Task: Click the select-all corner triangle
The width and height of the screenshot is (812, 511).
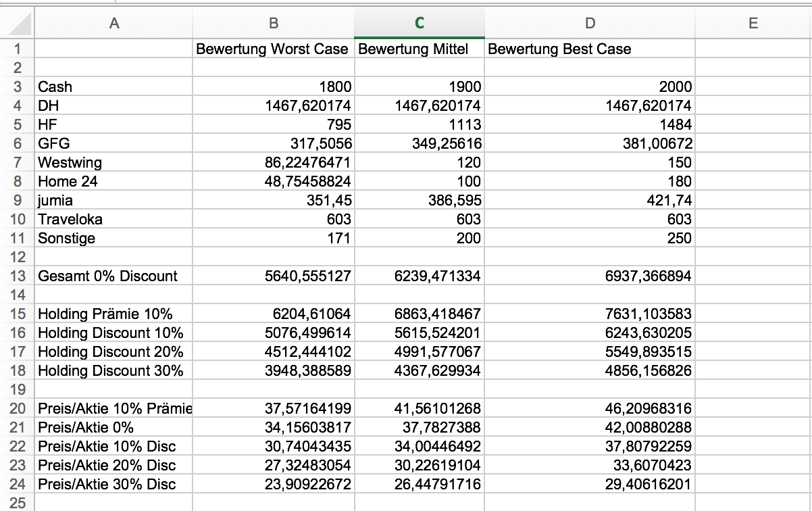Action: pyautogui.click(x=20, y=26)
